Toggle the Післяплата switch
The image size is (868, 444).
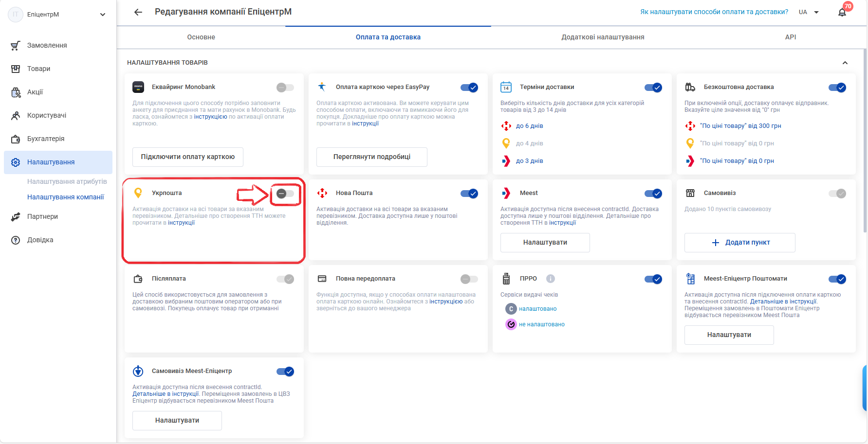pyautogui.click(x=285, y=279)
